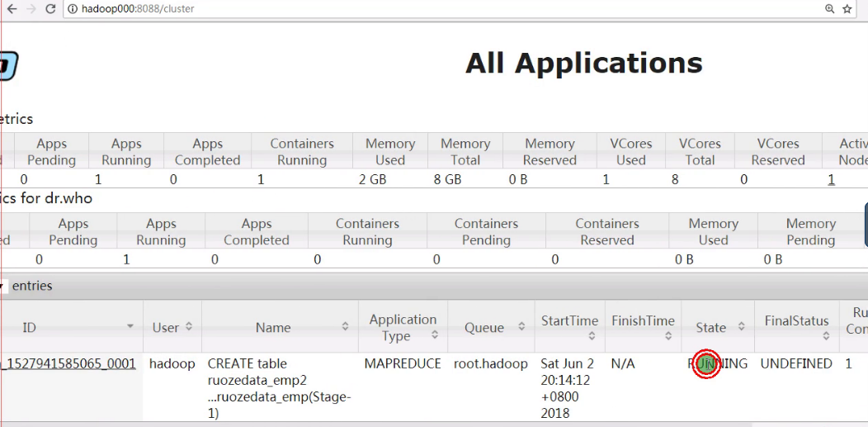
Task: Sort by Queue column sort arrows
Action: 521,327
